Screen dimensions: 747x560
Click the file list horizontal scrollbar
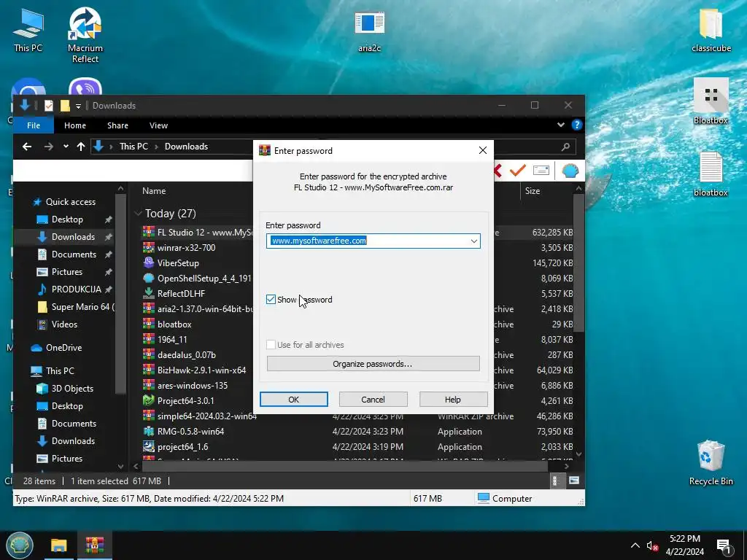pyautogui.click(x=344, y=466)
